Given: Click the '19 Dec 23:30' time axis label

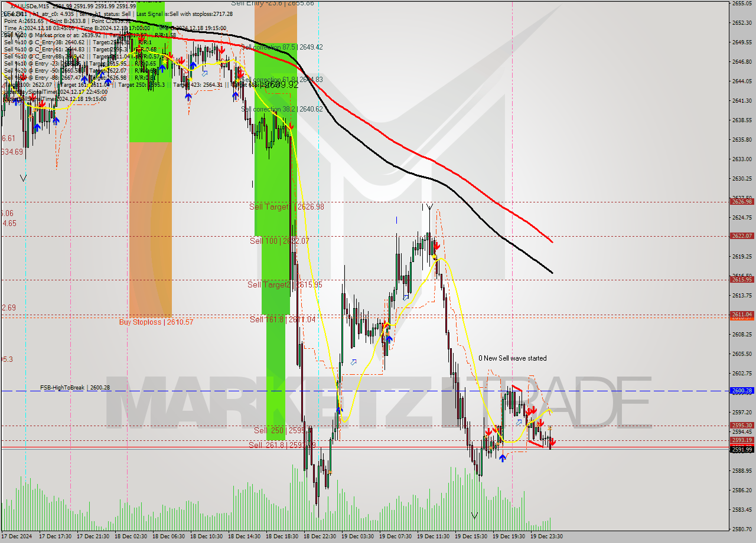Looking at the screenshot, I should [547, 537].
